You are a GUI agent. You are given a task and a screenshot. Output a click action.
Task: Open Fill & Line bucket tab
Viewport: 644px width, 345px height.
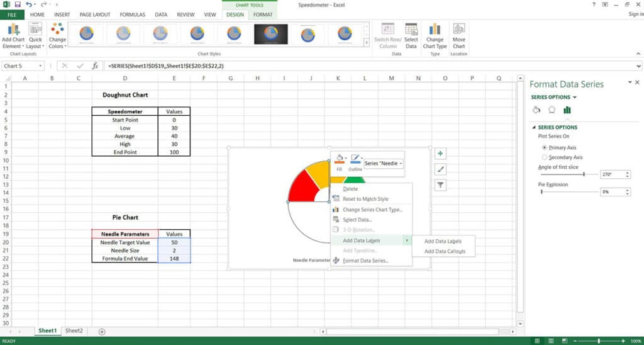coord(536,110)
